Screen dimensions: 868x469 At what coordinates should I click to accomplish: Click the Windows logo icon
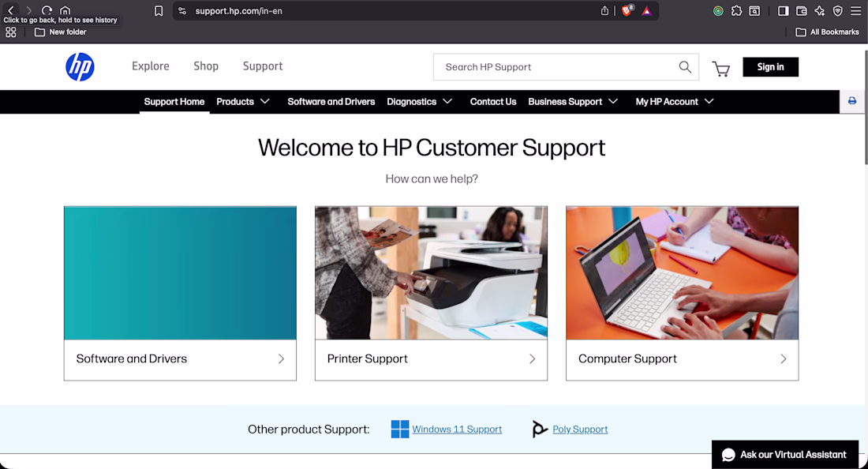400,430
